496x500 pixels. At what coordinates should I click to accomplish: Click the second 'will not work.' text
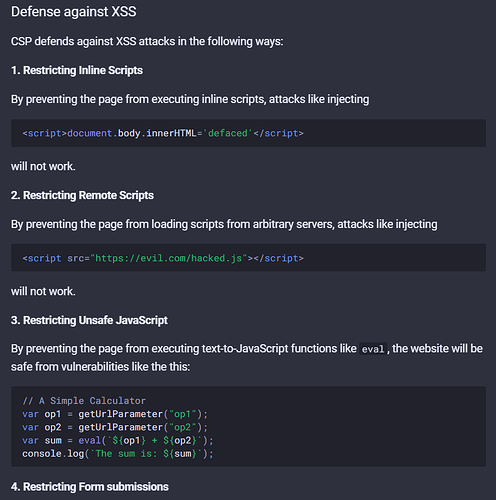pos(43,291)
